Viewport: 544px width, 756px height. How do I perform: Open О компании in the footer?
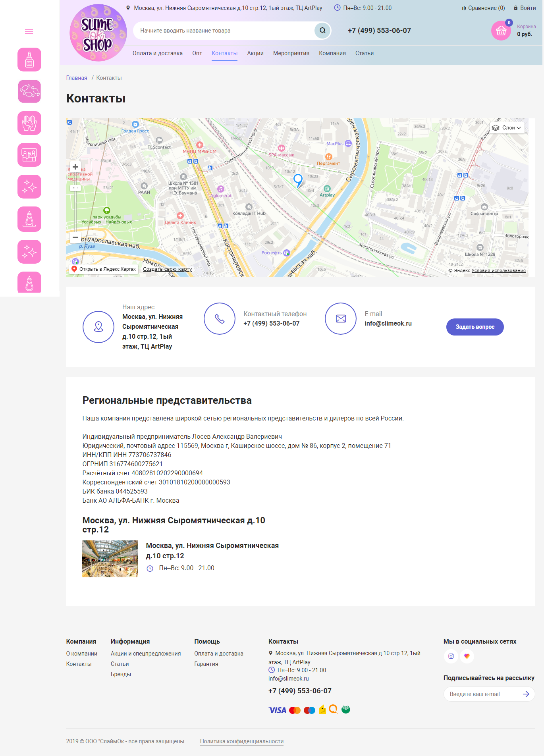click(81, 654)
